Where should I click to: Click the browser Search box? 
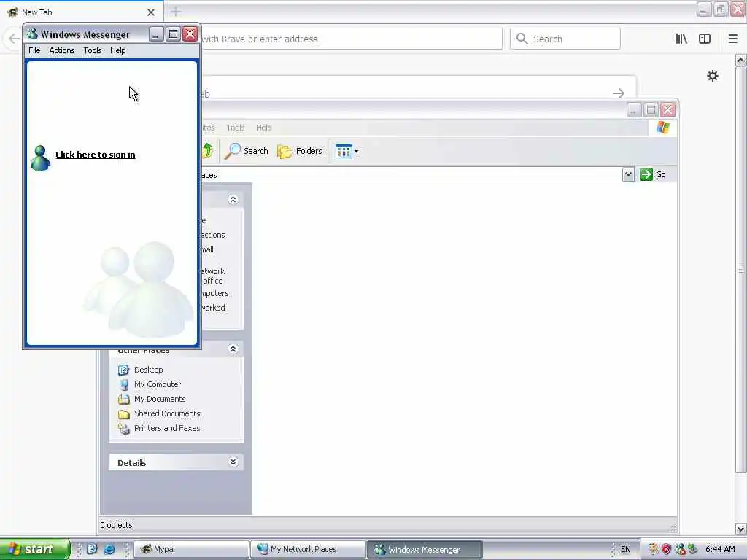565,39
